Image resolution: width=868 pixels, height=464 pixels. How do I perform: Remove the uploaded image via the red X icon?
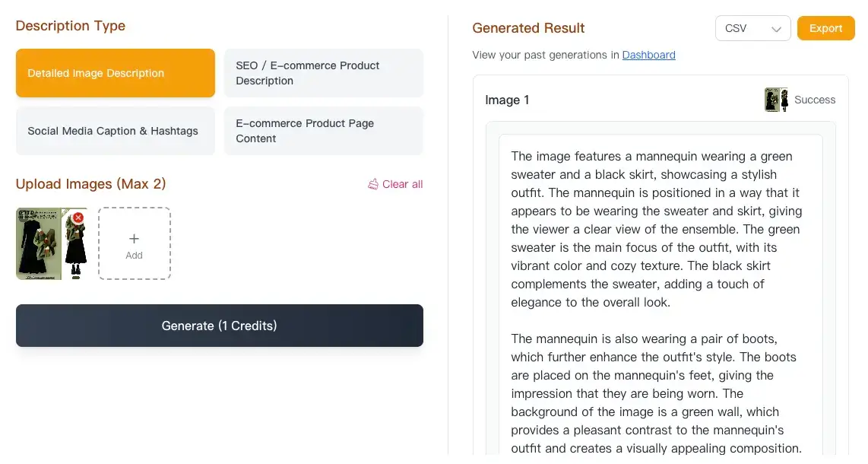coord(78,217)
